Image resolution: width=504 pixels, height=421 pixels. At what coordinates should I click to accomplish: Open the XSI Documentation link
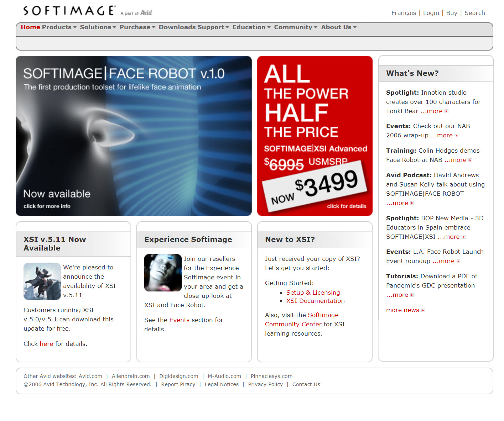[315, 301]
